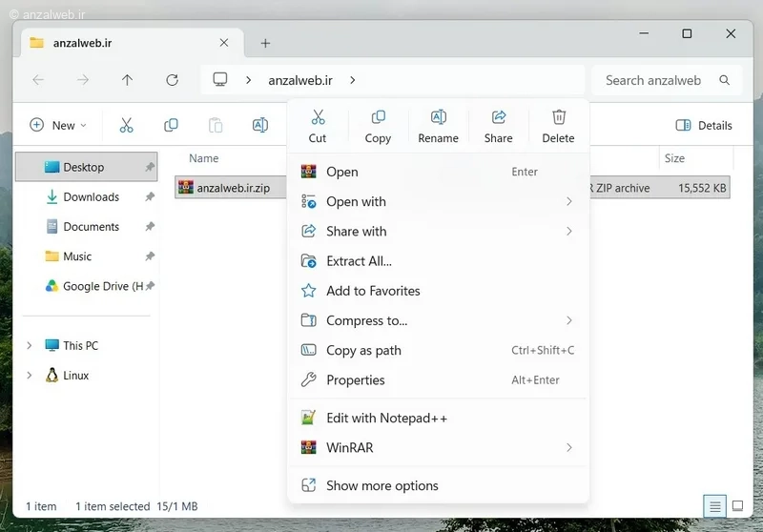Select Desktop in the sidebar

point(87,167)
